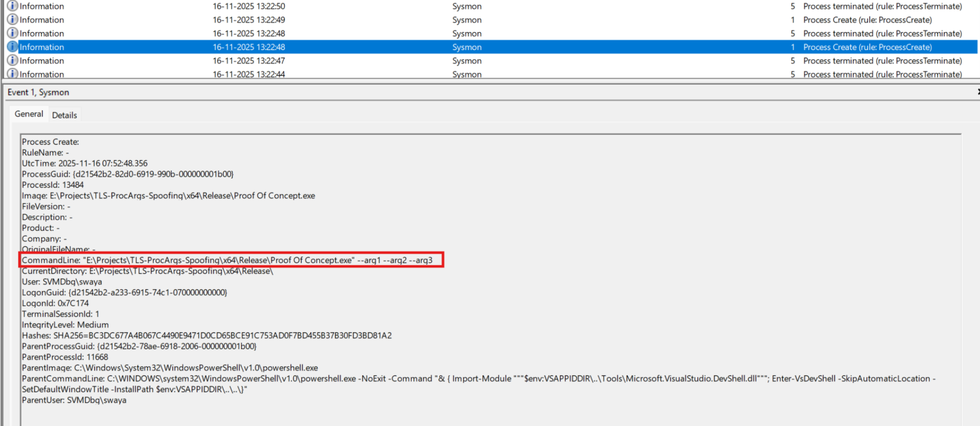Click the info icon of the 13:22:44 event
Screen dimensions: 980x426
click(12, 74)
